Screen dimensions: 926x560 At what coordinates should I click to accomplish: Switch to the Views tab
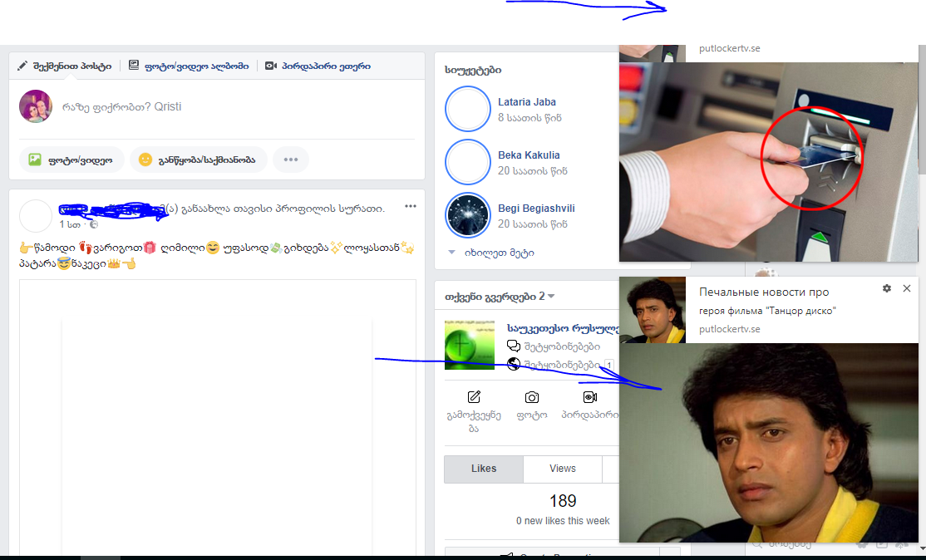562,469
